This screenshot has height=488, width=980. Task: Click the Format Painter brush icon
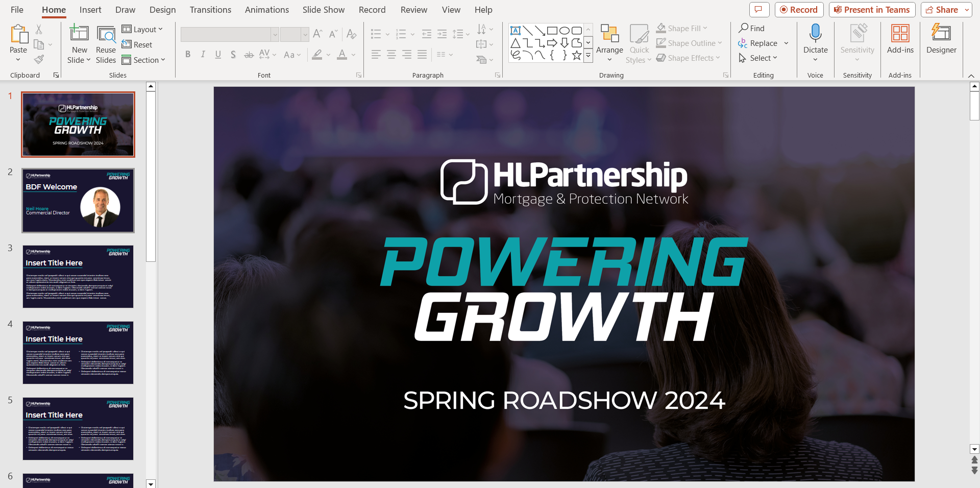[x=39, y=60]
